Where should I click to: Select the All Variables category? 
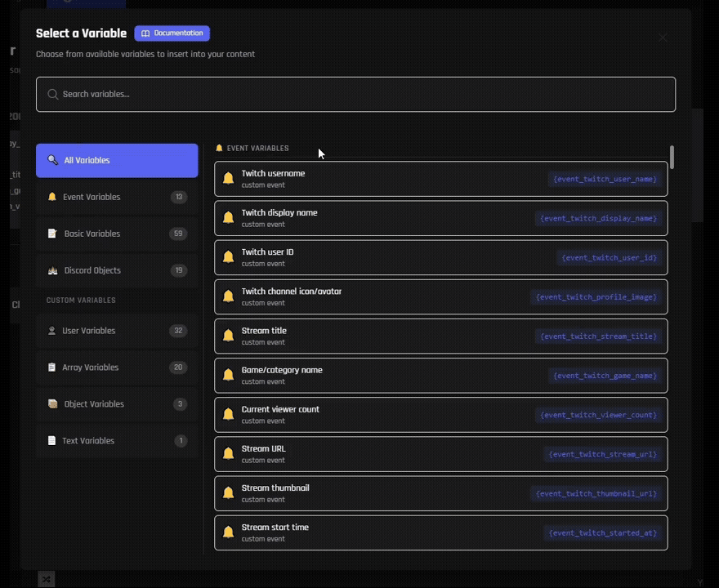(x=117, y=160)
